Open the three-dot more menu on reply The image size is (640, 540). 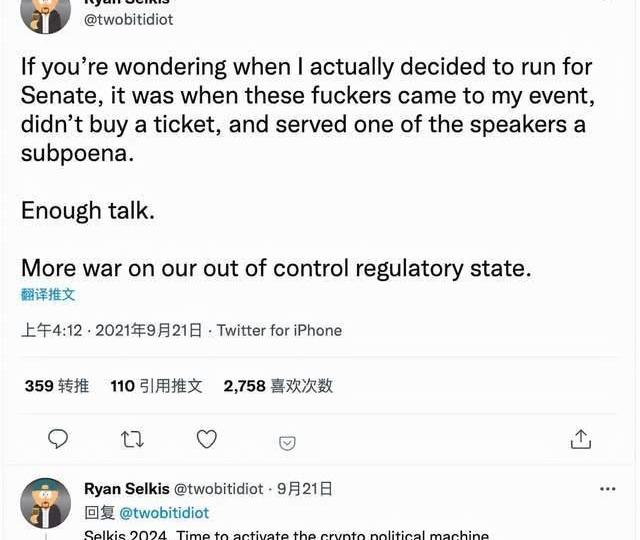tap(607, 489)
